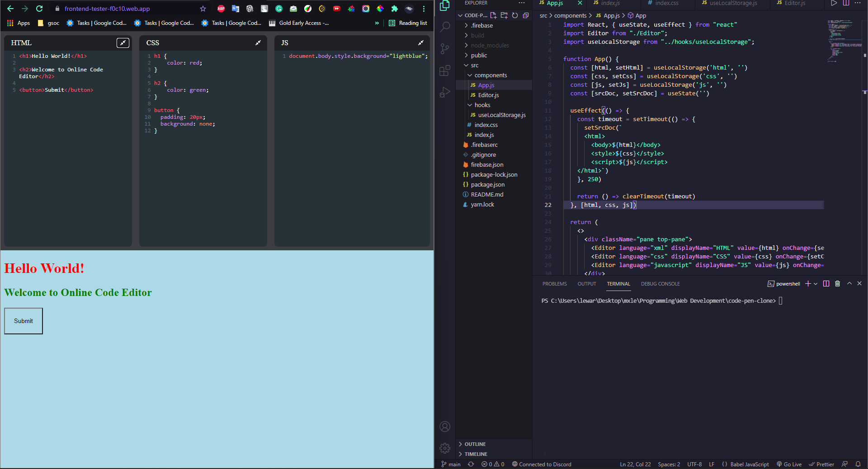Screen dimensions: 868x469
Task: Open the Extensions view
Action: (445, 70)
